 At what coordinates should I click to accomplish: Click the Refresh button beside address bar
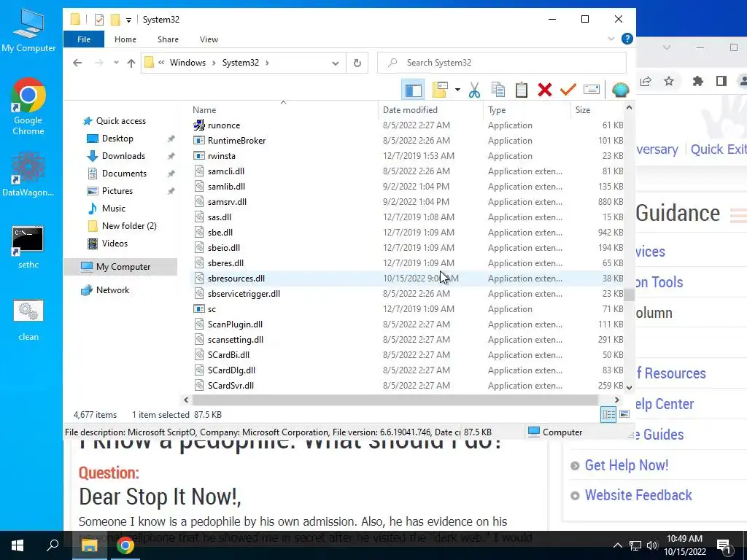pos(357,63)
